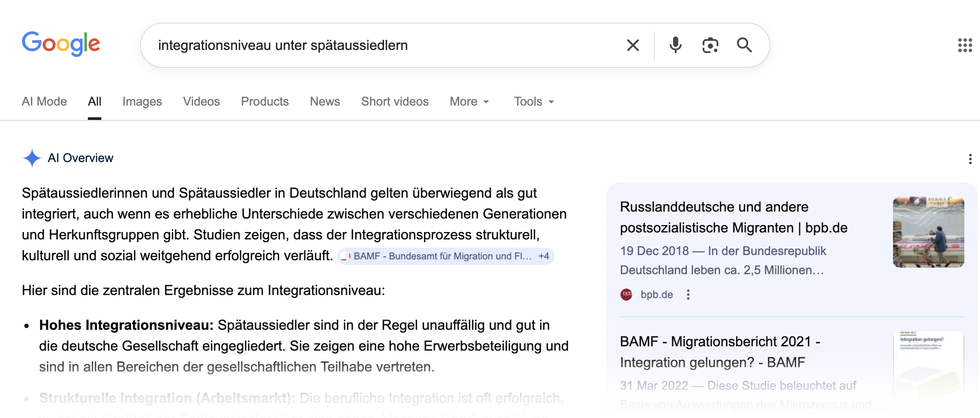Go to the Products tab
The image size is (980, 418).
[x=265, y=102]
